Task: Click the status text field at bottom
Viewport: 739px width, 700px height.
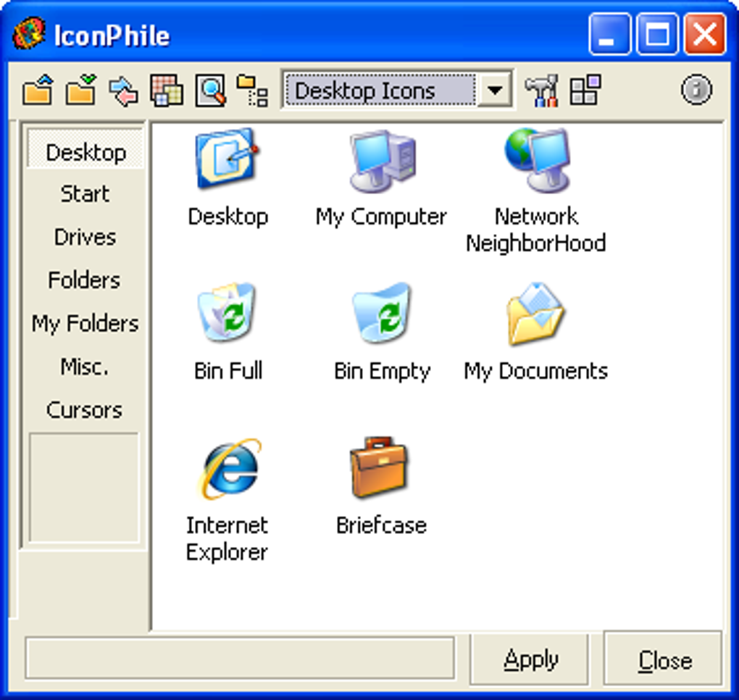Action: click(240, 658)
